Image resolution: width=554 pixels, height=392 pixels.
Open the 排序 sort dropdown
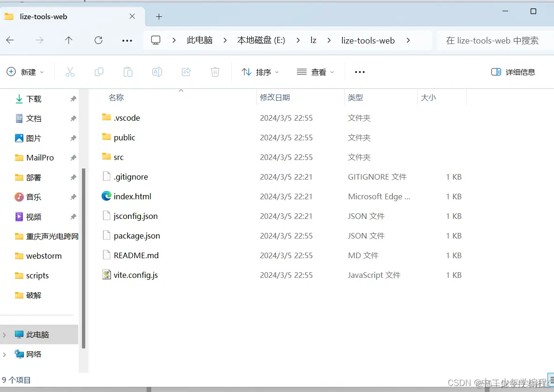[x=260, y=72]
